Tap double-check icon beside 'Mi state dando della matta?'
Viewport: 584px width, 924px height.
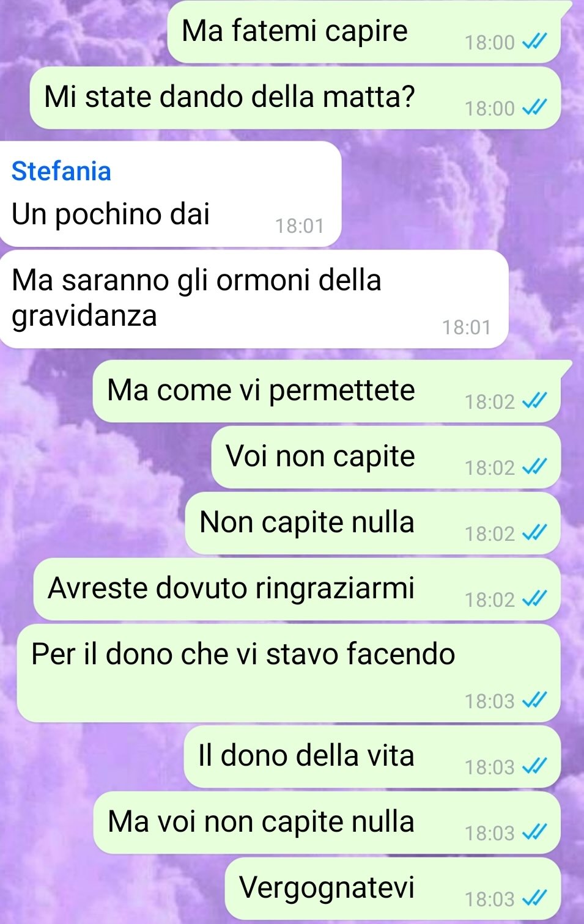point(534,108)
